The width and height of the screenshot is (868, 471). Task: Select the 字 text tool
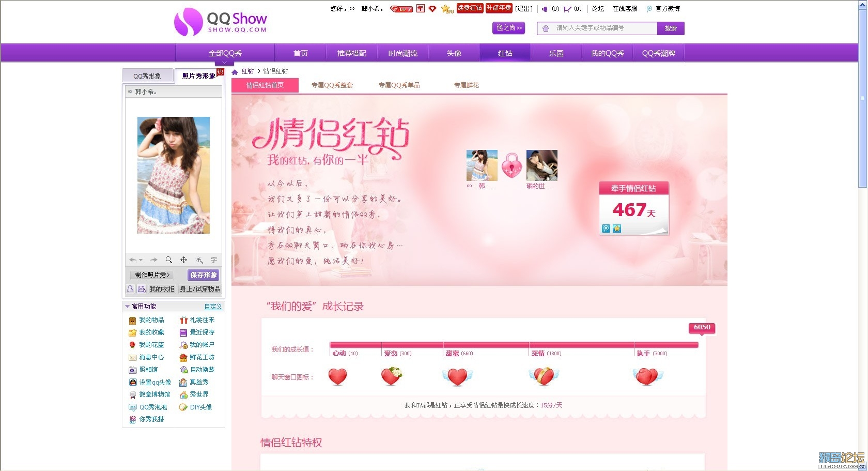214,260
